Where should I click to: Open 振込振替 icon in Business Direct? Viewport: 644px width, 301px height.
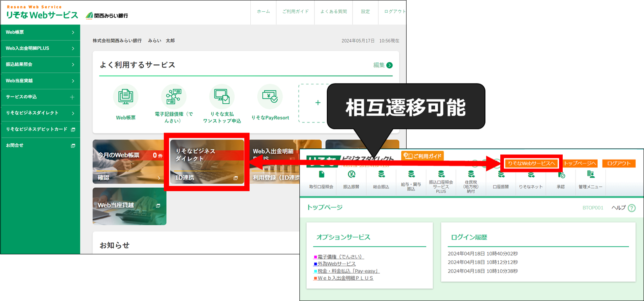click(351, 174)
